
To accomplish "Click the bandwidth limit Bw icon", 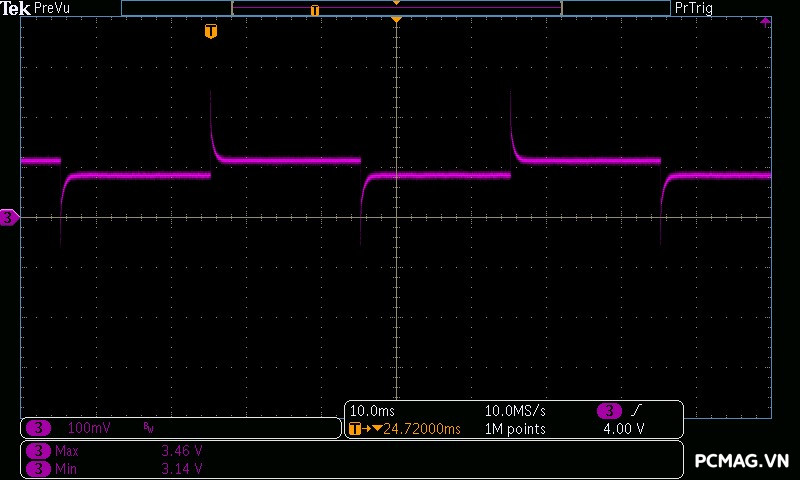I will (x=149, y=428).
